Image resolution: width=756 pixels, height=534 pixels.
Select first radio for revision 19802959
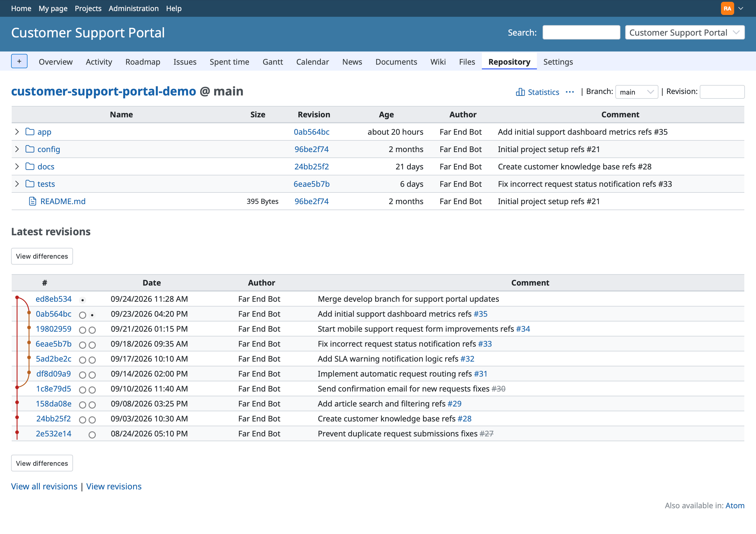click(82, 330)
